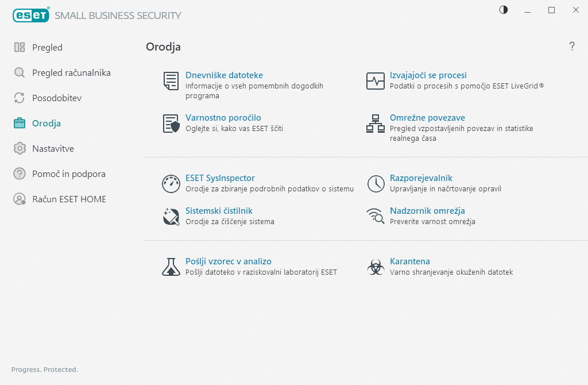Screen dimensions: 588x385
Task: Select Posodobitev in the sidebar
Action: click(x=57, y=98)
